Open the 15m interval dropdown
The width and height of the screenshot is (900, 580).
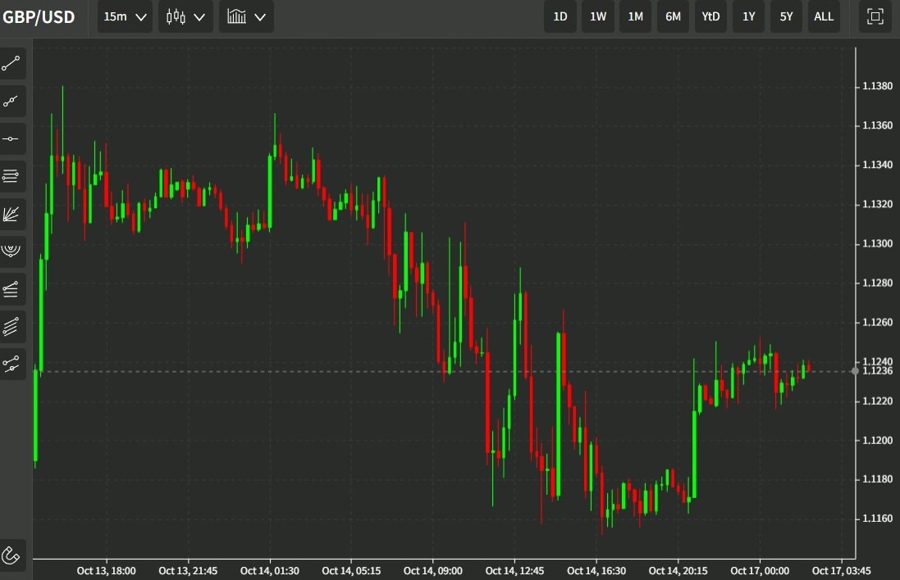tap(125, 17)
